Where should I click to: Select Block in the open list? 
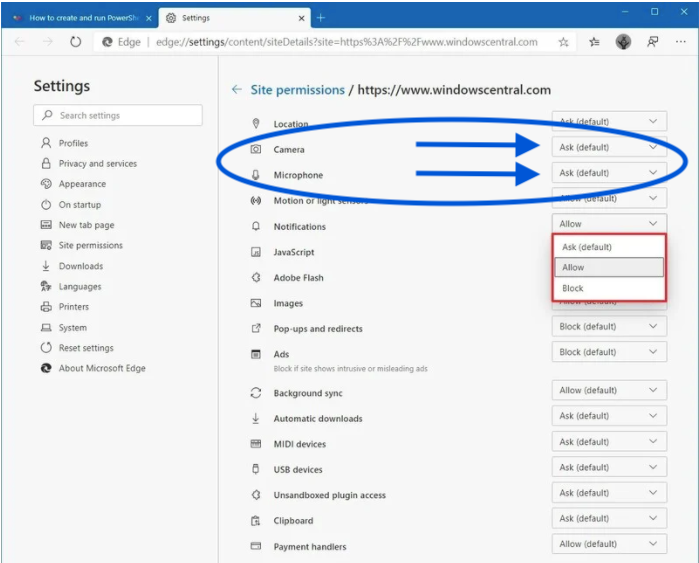point(609,288)
